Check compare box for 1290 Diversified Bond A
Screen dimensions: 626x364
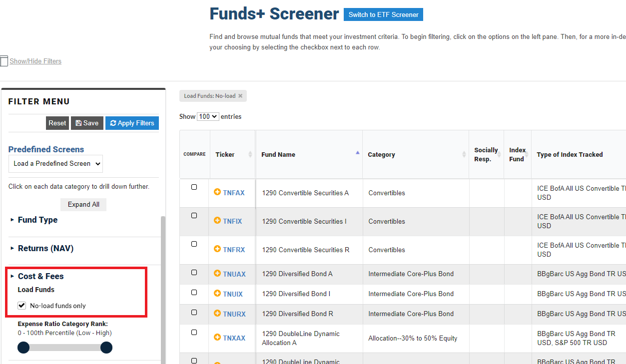194,273
